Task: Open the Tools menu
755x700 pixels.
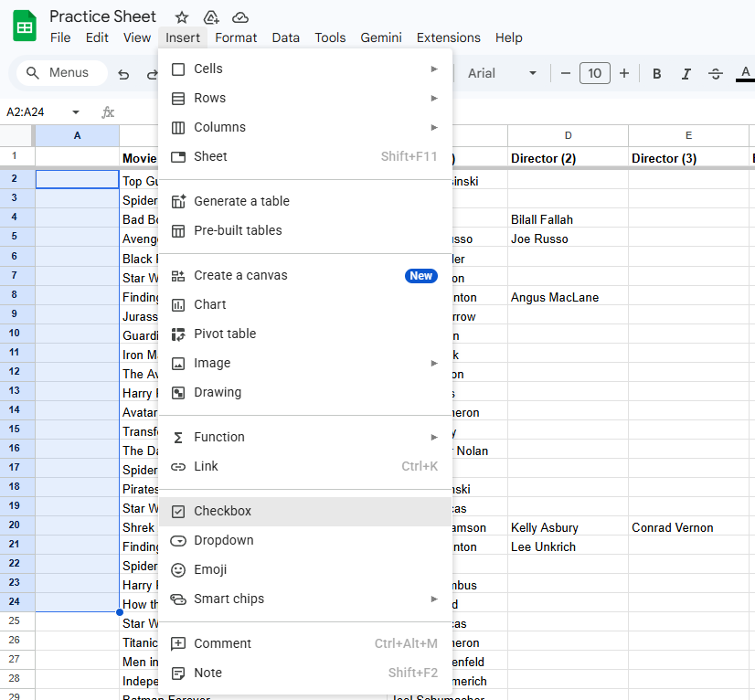Action: pyautogui.click(x=330, y=37)
